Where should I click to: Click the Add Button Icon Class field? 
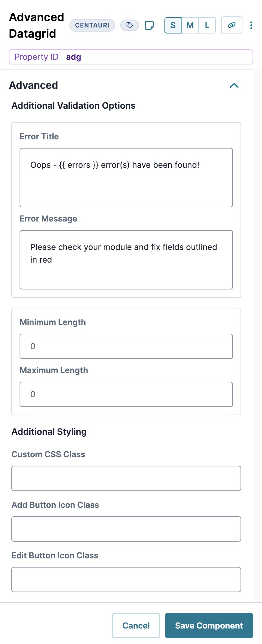click(126, 529)
